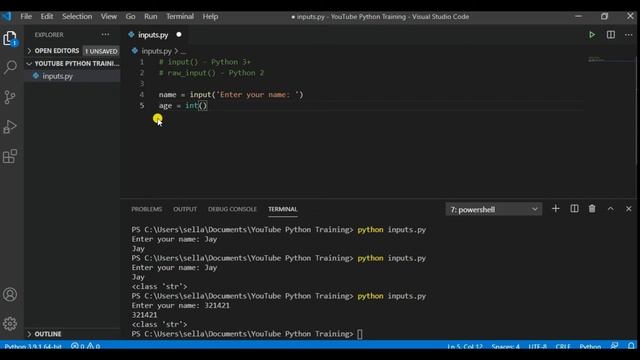The width and height of the screenshot is (640, 360).
Task: Open the Search view in activity bar
Action: pos(10,67)
